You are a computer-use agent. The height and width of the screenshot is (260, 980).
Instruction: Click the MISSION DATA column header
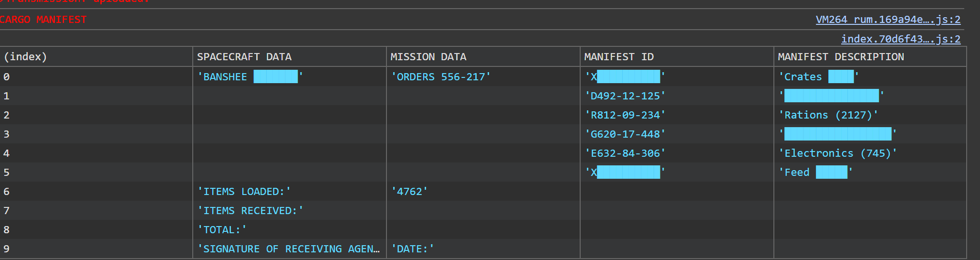coord(483,56)
